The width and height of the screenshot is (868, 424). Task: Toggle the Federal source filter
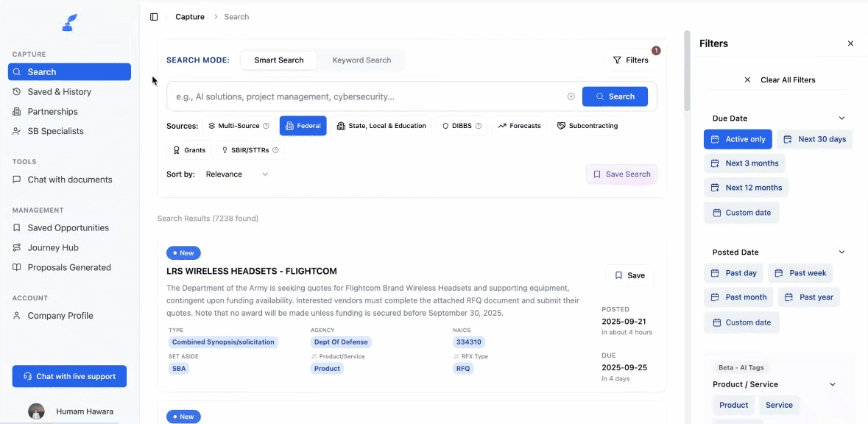point(303,125)
